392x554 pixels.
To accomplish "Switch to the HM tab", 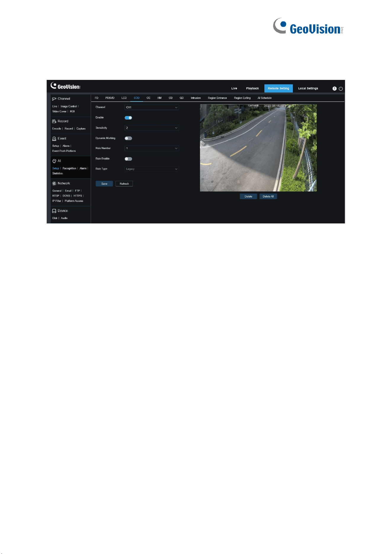I will (x=160, y=98).
